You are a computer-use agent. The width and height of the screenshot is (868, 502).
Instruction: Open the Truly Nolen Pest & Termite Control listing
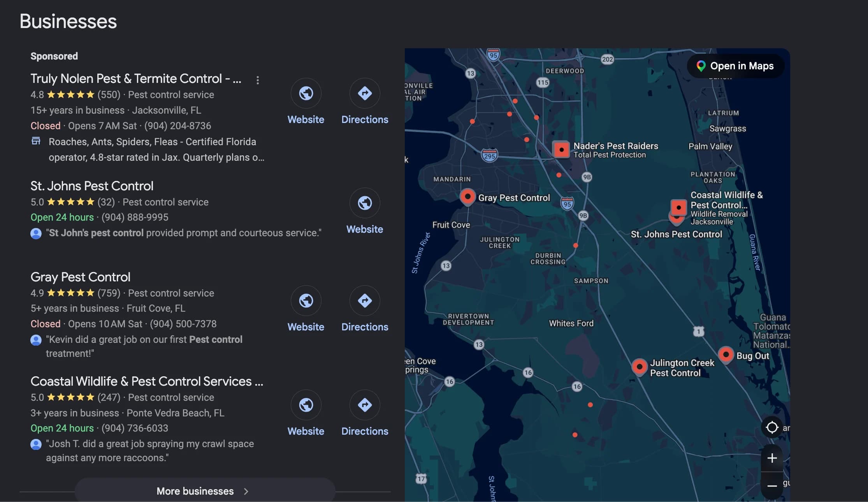click(136, 79)
